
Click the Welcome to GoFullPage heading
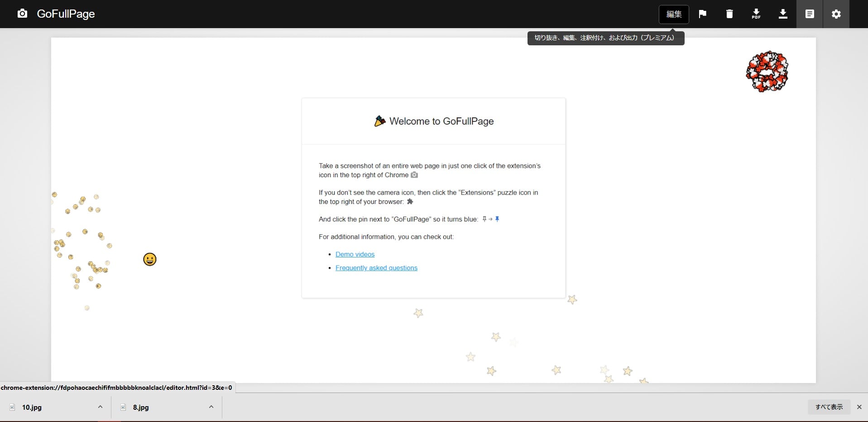click(441, 121)
